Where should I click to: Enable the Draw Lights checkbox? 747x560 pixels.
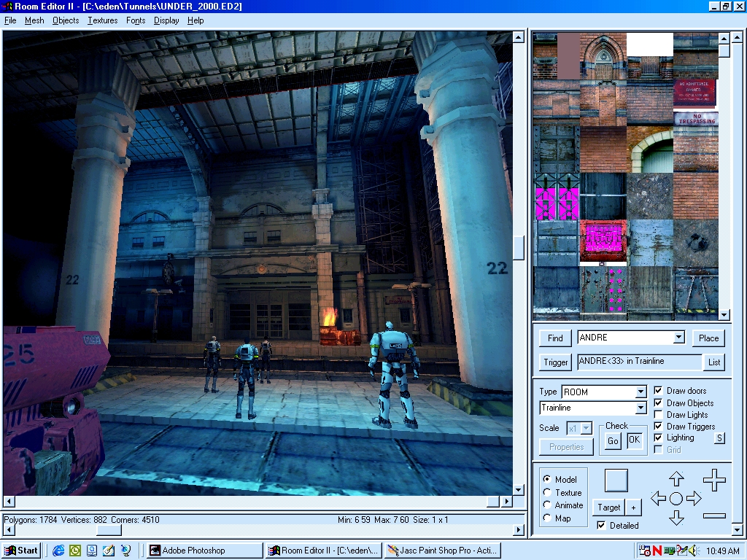658,415
